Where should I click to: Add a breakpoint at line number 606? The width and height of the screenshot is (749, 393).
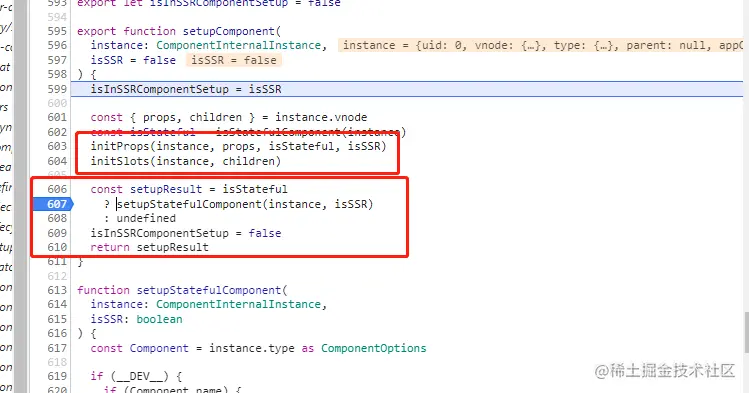point(57,189)
